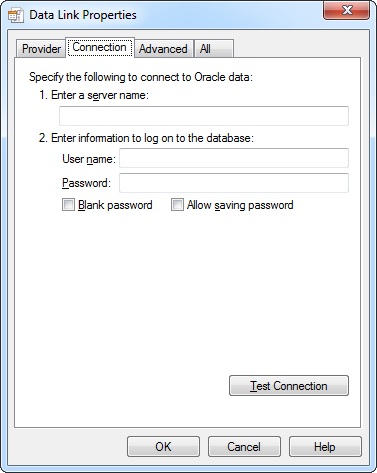
Task: Click the Data Link Properties title text
Action: click(83, 15)
